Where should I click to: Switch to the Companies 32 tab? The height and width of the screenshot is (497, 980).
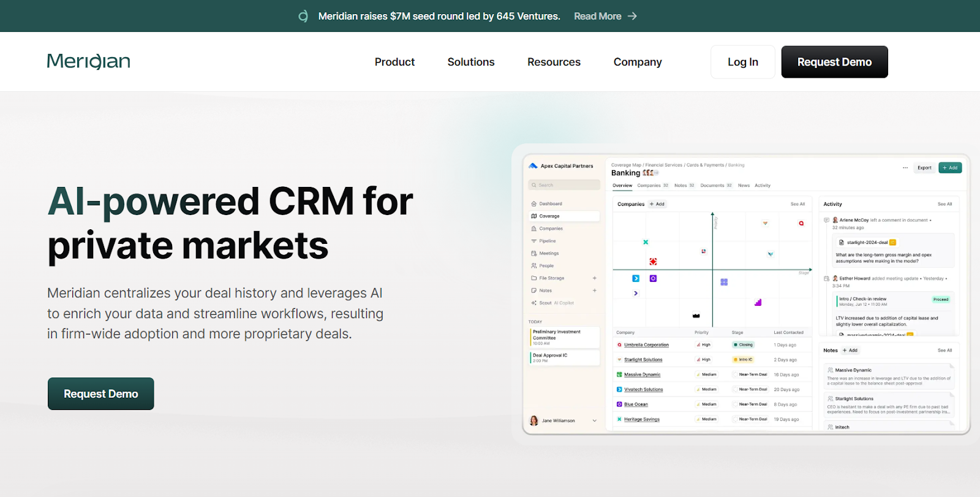(653, 186)
